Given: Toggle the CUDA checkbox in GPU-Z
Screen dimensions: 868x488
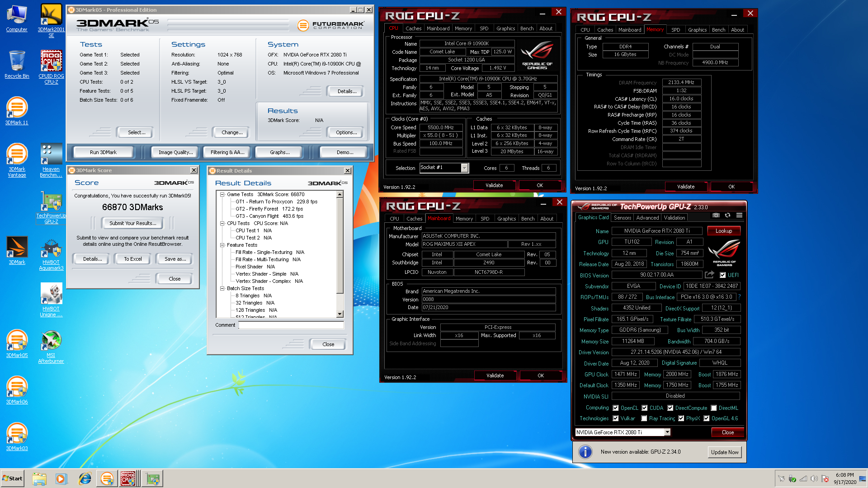Looking at the screenshot, I should [644, 408].
